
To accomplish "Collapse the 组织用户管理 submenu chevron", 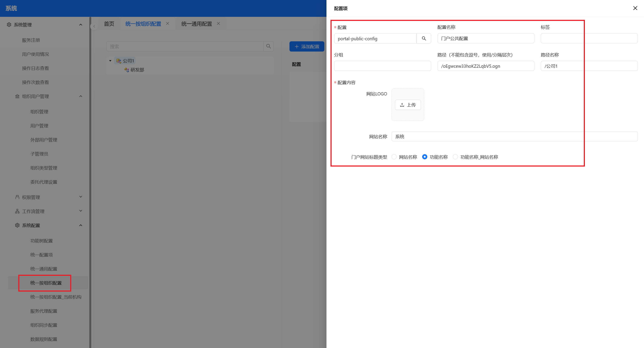I will click(80, 96).
